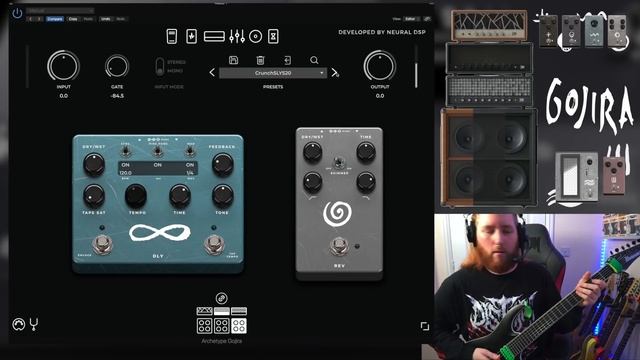Click the Copy button
640x360 pixels.
73,19
